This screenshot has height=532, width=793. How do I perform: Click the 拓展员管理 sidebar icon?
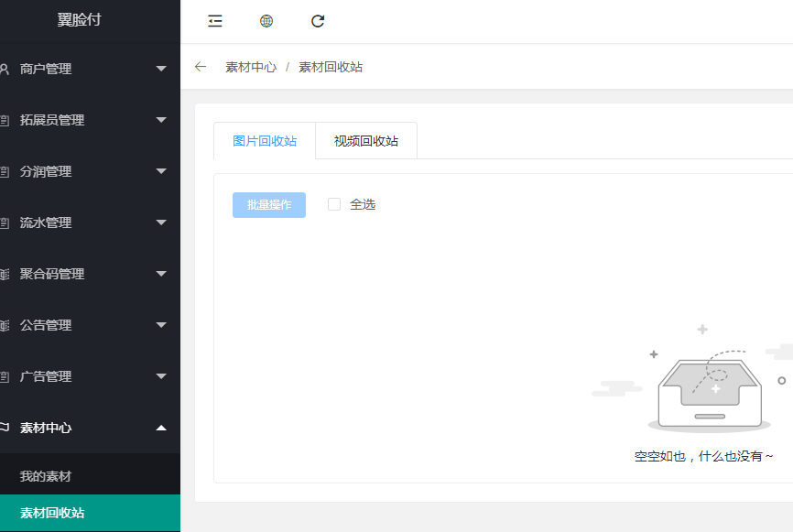pyautogui.click(x=5, y=120)
